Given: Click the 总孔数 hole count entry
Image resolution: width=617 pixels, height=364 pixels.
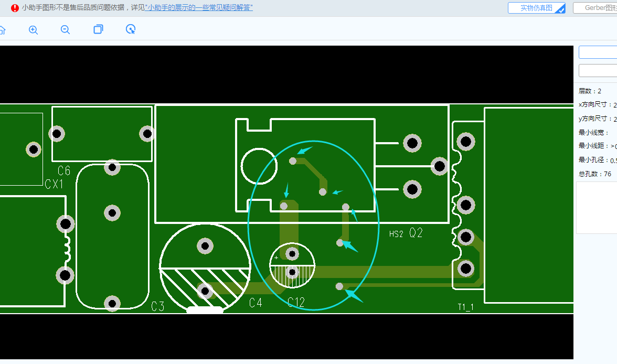Looking at the screenshot, I should pyautogui.click(x=594, y=174).
